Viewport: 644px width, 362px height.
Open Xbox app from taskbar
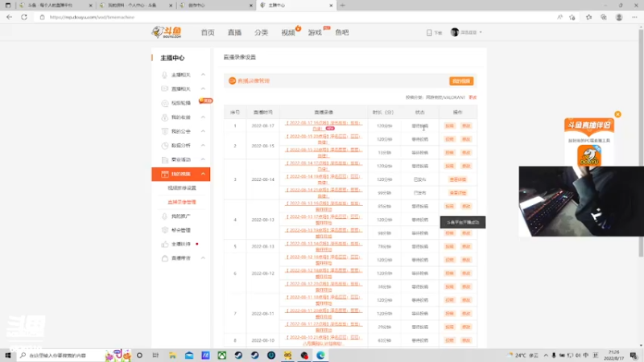coord(222,356)
